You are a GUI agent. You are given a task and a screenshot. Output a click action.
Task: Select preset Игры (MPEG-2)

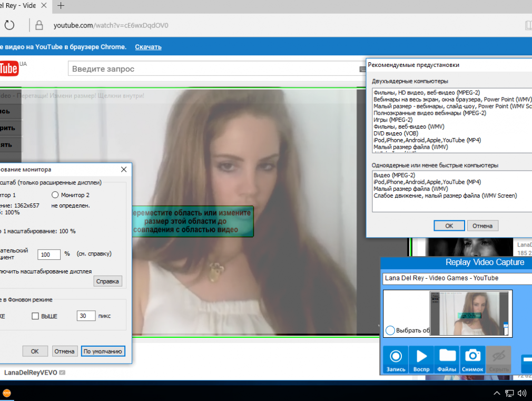click(x=393, y=120)
